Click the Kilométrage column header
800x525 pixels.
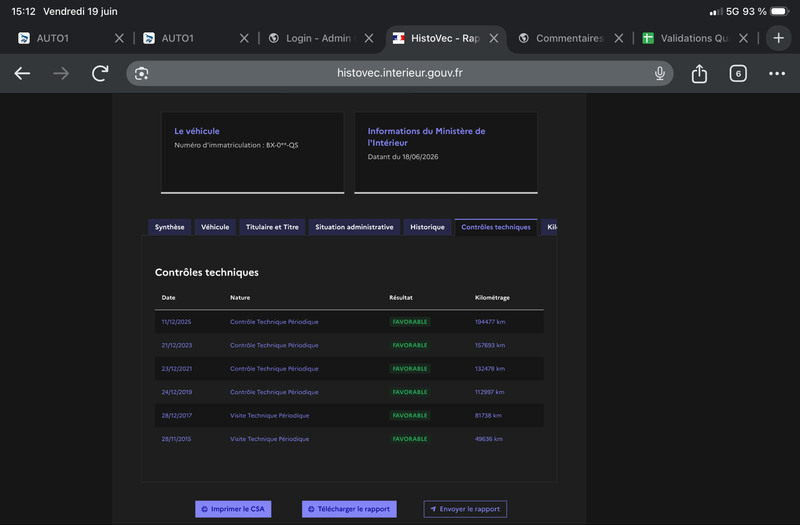492,297
